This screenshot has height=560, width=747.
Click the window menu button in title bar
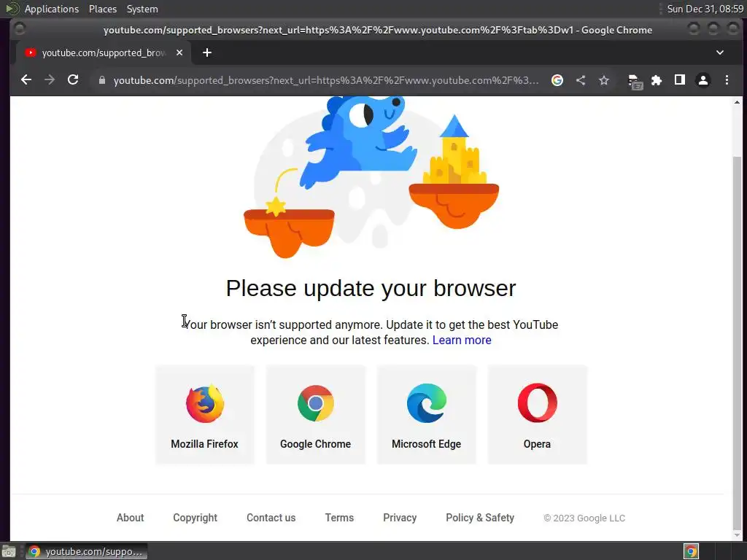point(20,29)
